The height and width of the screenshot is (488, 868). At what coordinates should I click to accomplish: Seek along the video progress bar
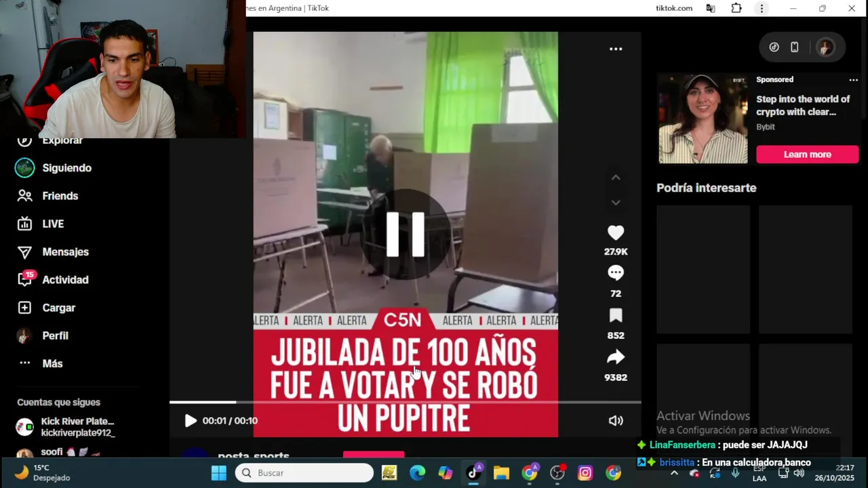pos(406,403)
